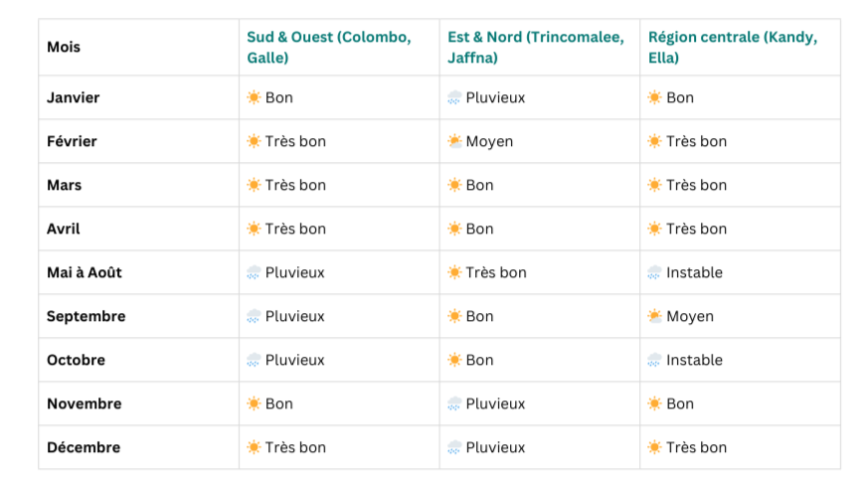Click the rain cloud icon in Janvier's Est & Nord cell
The width and height of the screenshot is (868, 488).
(454, 97)
